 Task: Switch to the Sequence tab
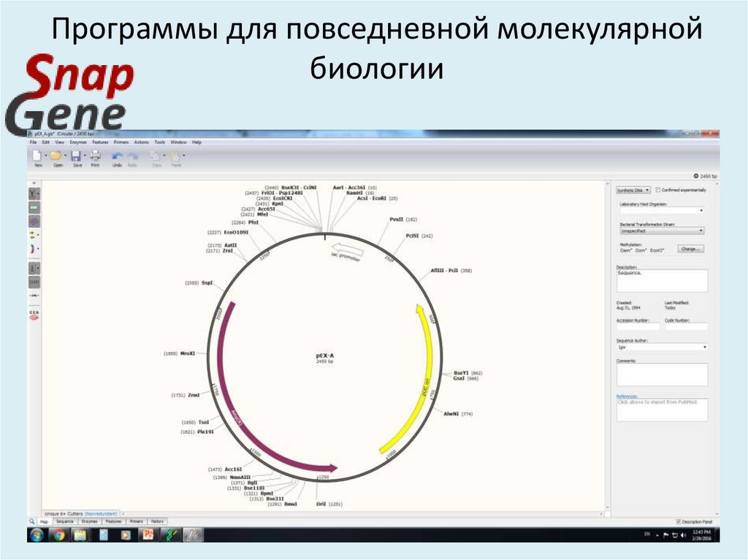65,521
